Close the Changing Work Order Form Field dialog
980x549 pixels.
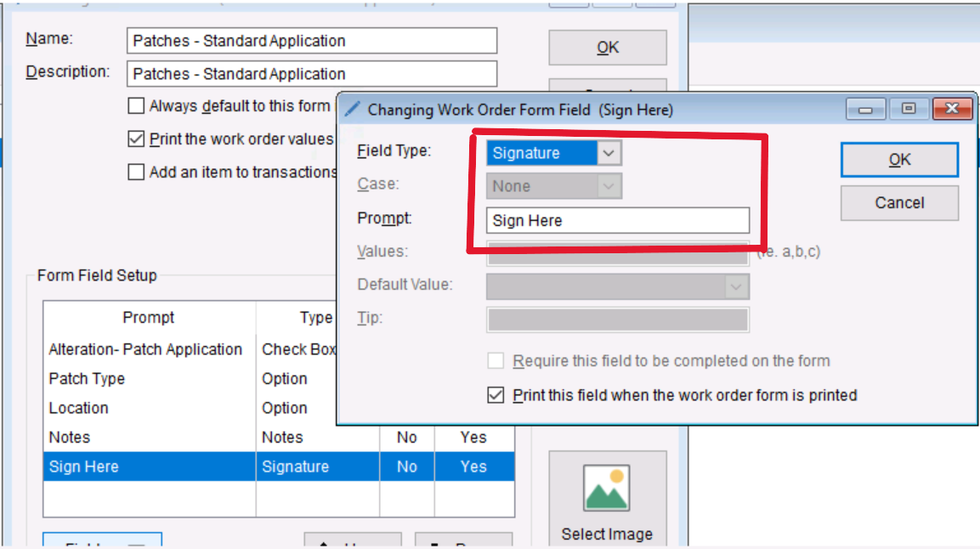[952, 110]
